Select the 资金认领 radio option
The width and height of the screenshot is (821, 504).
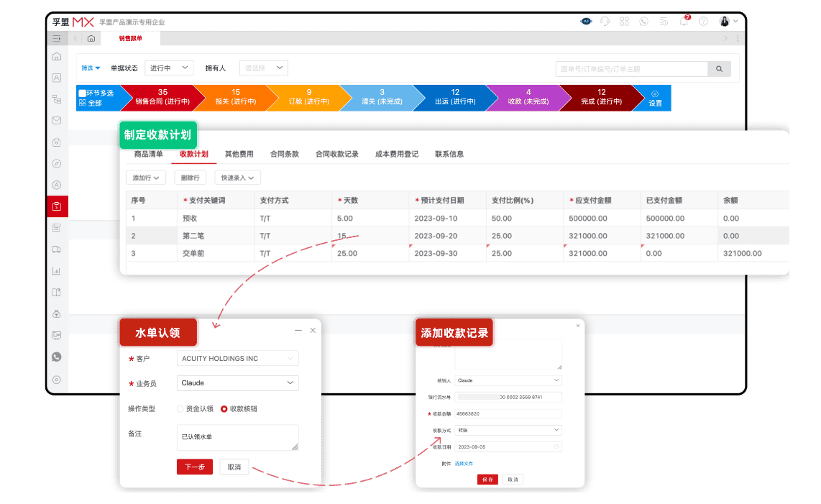pyautogui.click(x=180, y=408)
